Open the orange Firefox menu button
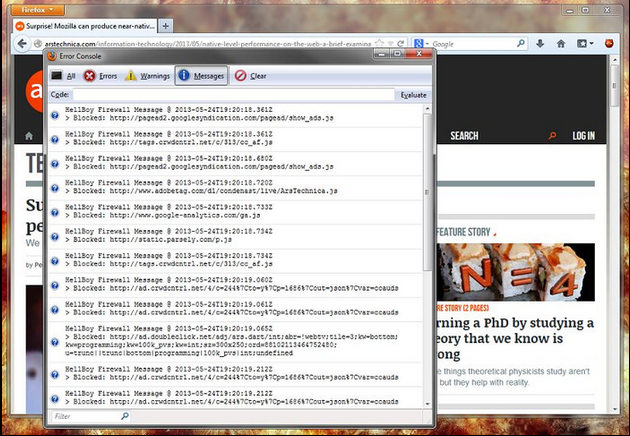The width and height of the screenshot is (630, 436). 37,10
